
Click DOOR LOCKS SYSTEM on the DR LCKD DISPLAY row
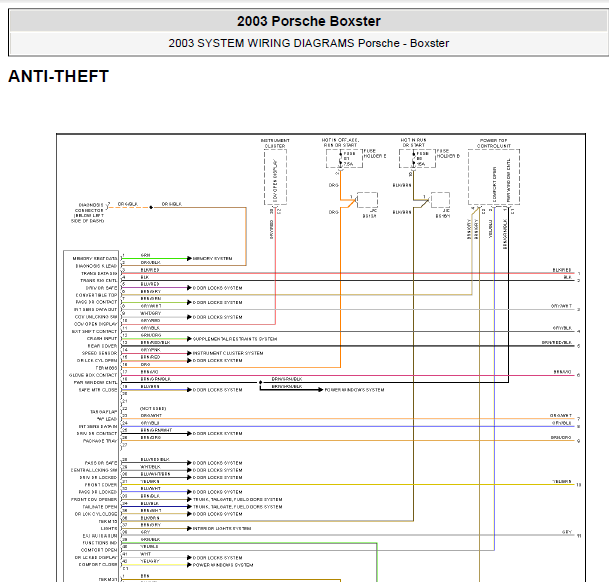pos(218,558)
